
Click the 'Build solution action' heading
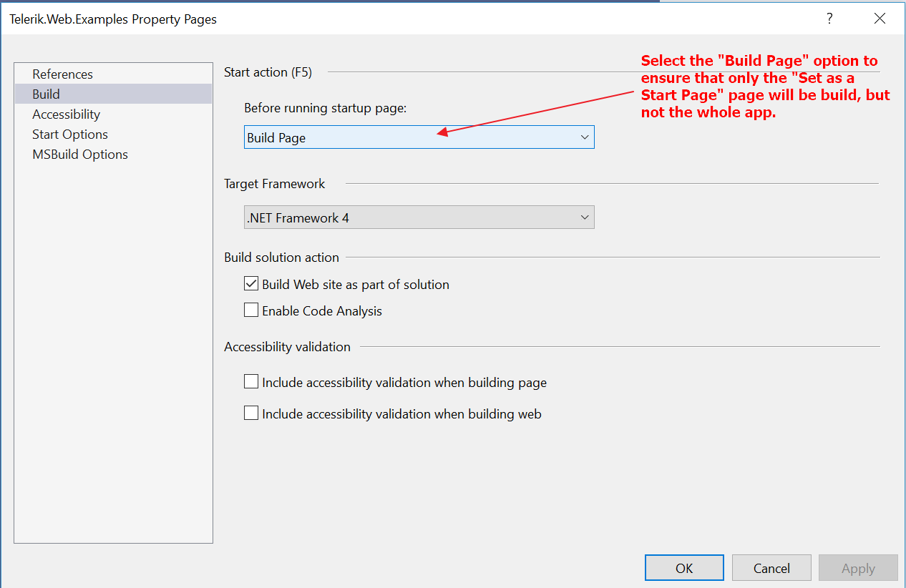point(282,257)
